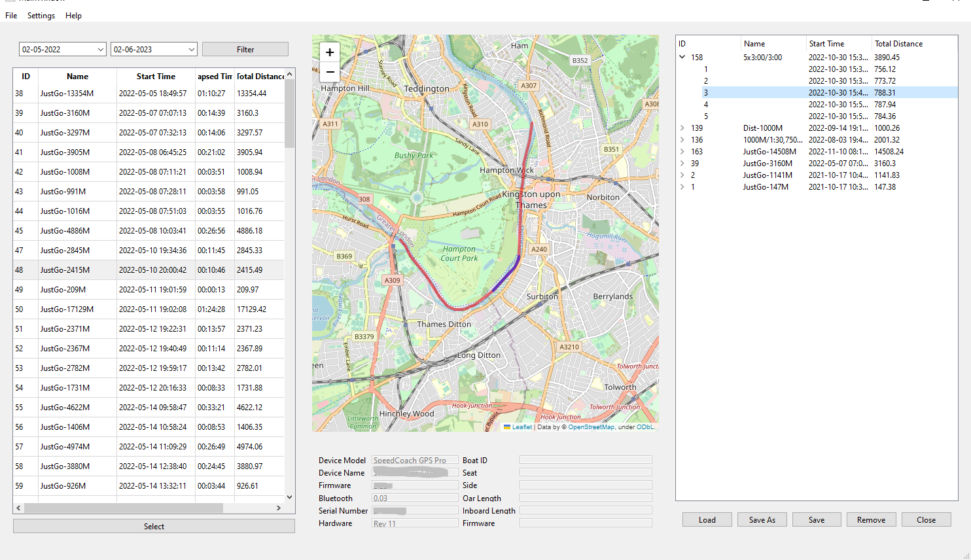The width and height of the screenshot is (971, 560).
Task: Select table row JustGo-4974M
Action: [149, 446]
